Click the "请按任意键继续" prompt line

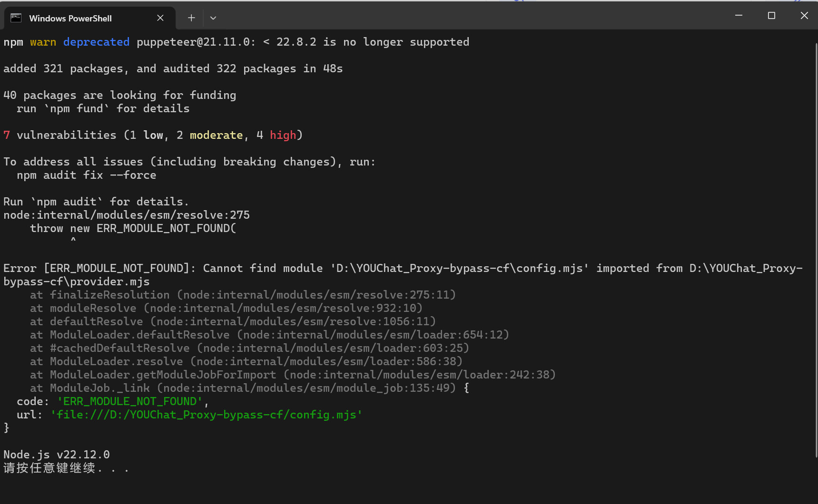click(x=50, y=468)
